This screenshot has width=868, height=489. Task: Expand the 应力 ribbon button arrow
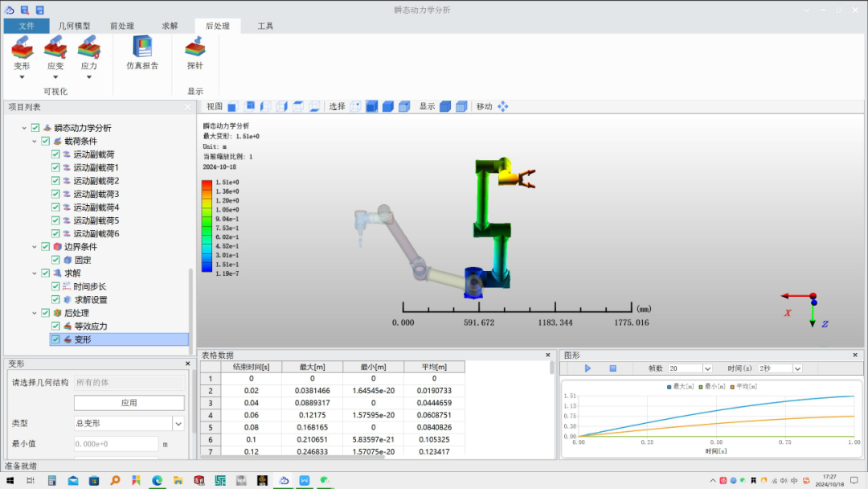click(x=88, y=77)
